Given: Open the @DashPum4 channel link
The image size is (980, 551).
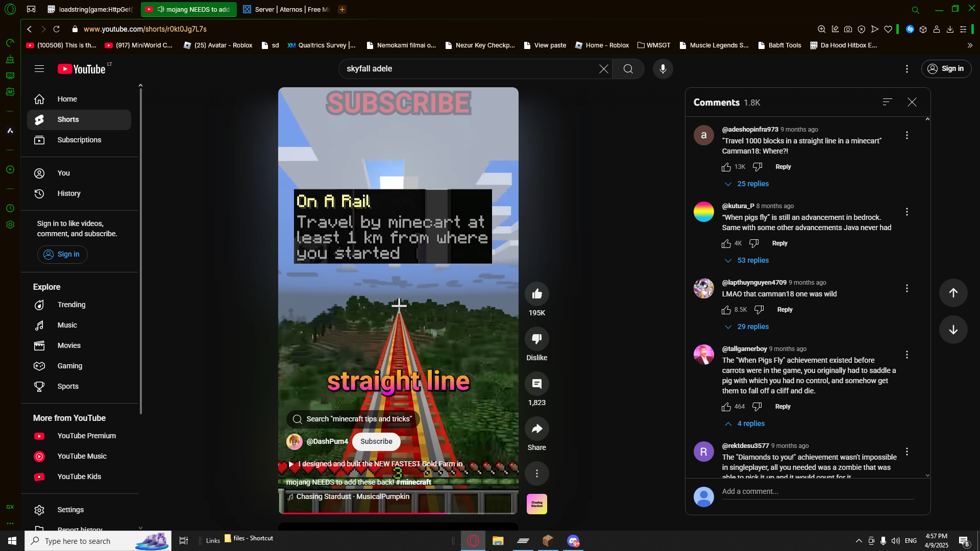Looking at the screenshot, I should coord(327,442).
